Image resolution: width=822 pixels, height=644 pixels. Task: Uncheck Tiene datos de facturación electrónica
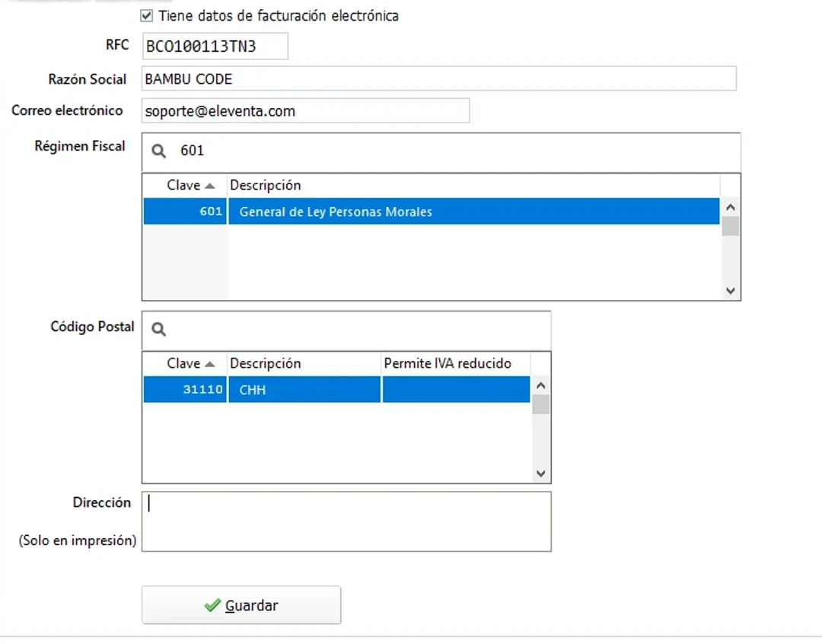pos(147,16)
